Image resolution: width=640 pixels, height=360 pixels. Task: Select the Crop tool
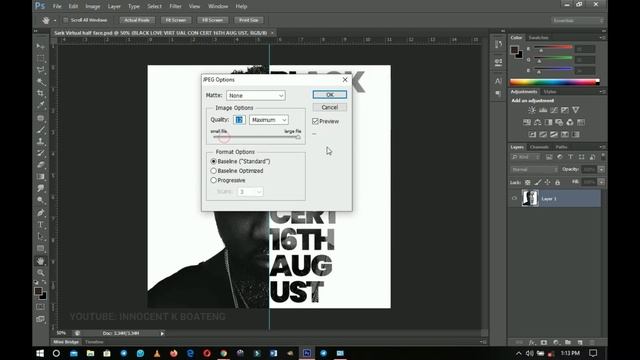pos(40,94)
